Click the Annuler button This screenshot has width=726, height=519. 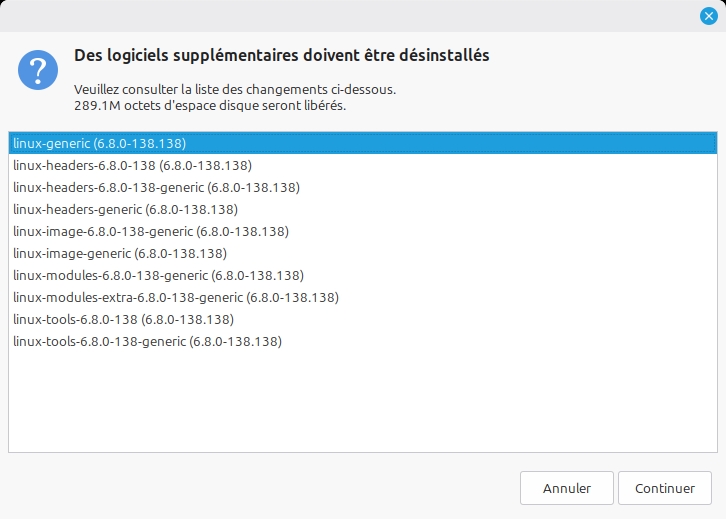pyautogui.click(x=567, y=488)
